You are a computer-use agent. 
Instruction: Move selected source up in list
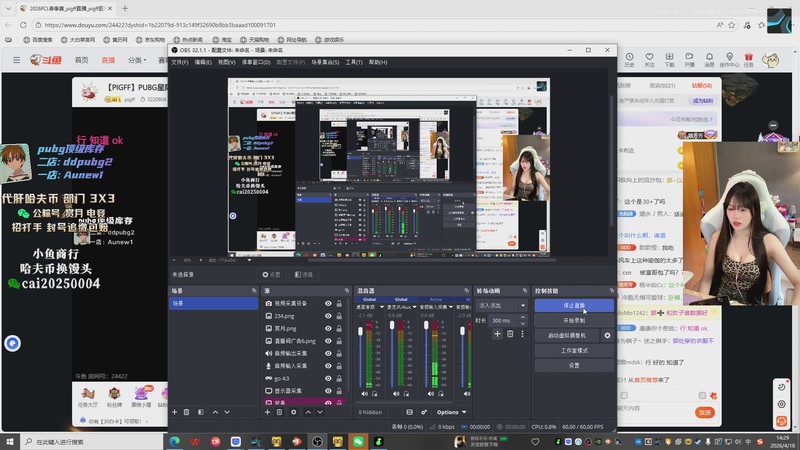pyautogui.click(x=308, y=412)
